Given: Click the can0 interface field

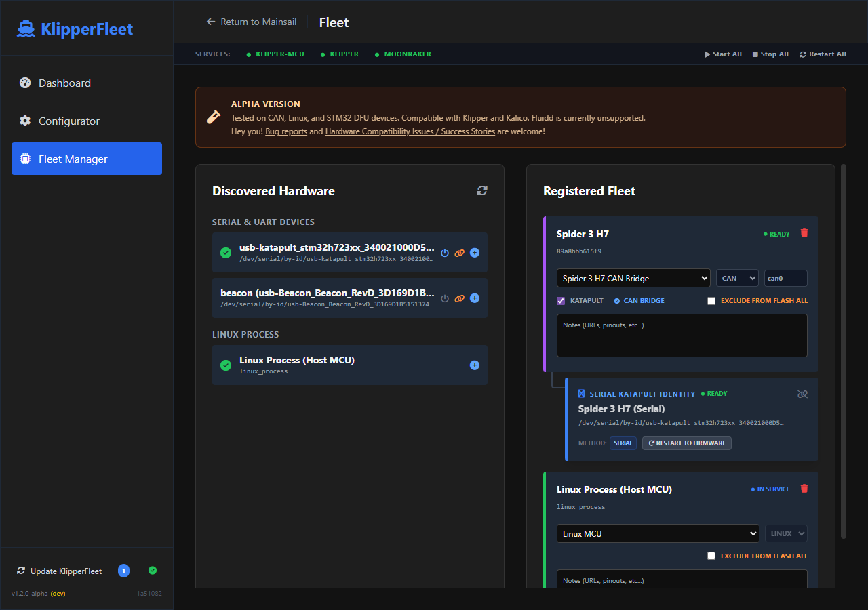Looking at the screenshot, I should coord(786,278).
